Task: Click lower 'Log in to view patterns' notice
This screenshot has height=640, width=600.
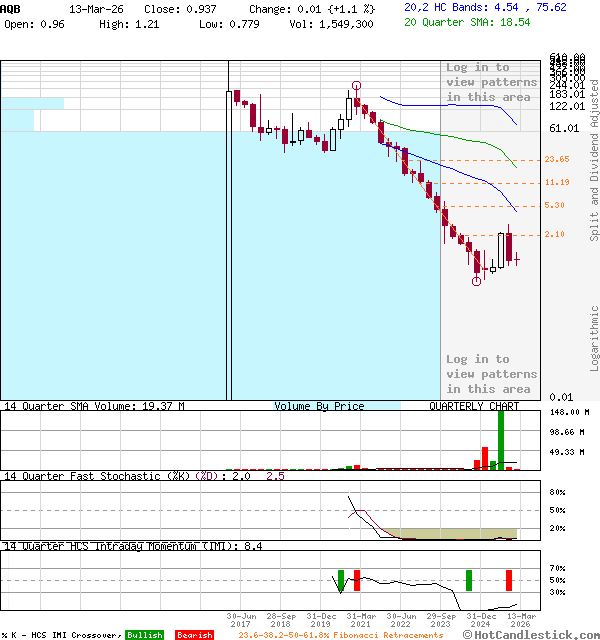Action: pyautogui.click(x=491, y=374)
